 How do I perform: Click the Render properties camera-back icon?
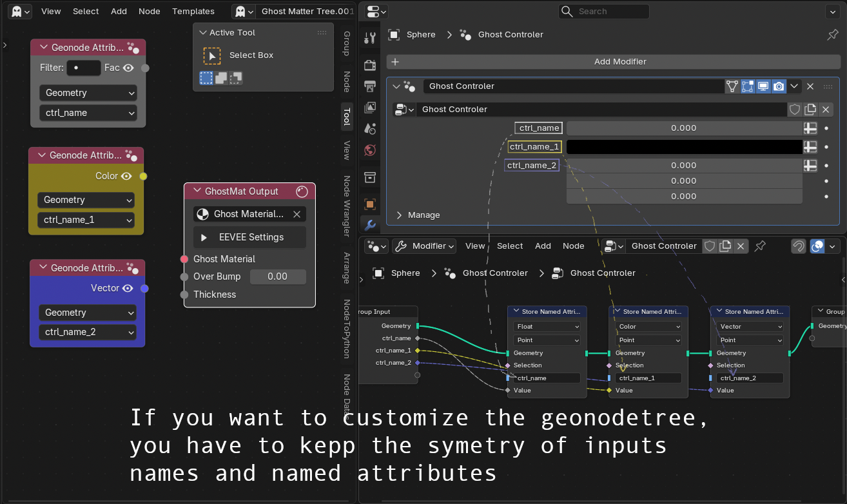[370, 65]
